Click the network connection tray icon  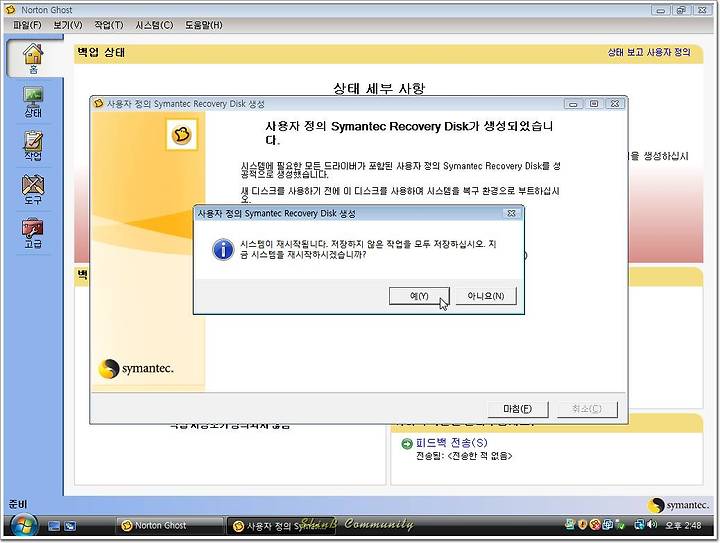point(639,524)
